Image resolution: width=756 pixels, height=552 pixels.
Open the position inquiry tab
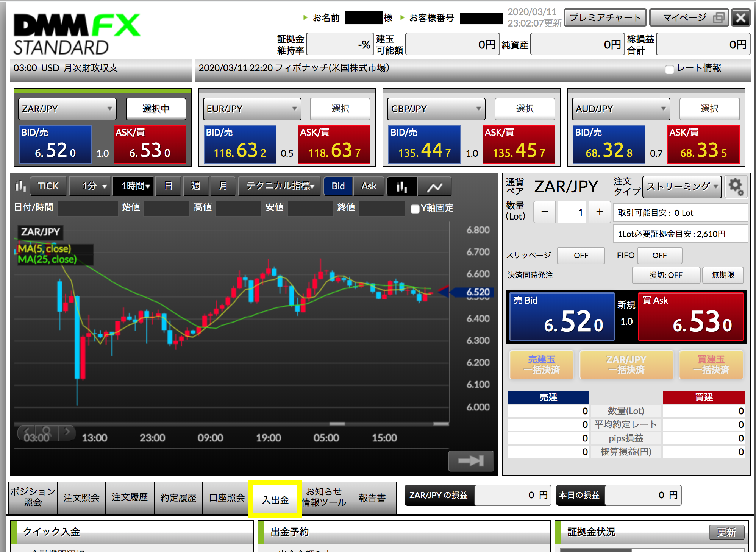pos(33,497)
